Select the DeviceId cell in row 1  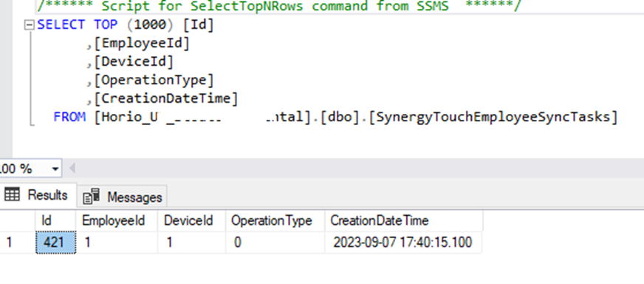coord(191,242)
